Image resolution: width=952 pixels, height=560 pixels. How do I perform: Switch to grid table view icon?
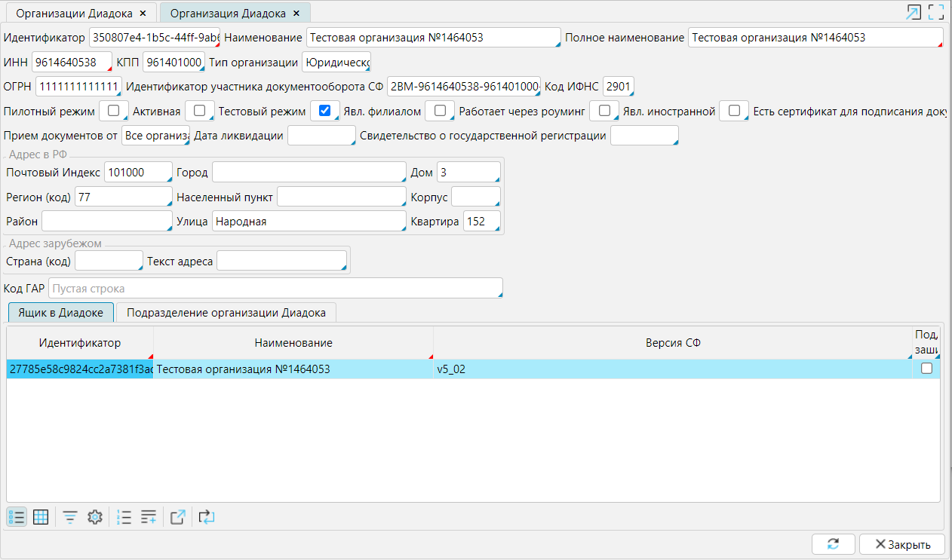pos(41,517)
